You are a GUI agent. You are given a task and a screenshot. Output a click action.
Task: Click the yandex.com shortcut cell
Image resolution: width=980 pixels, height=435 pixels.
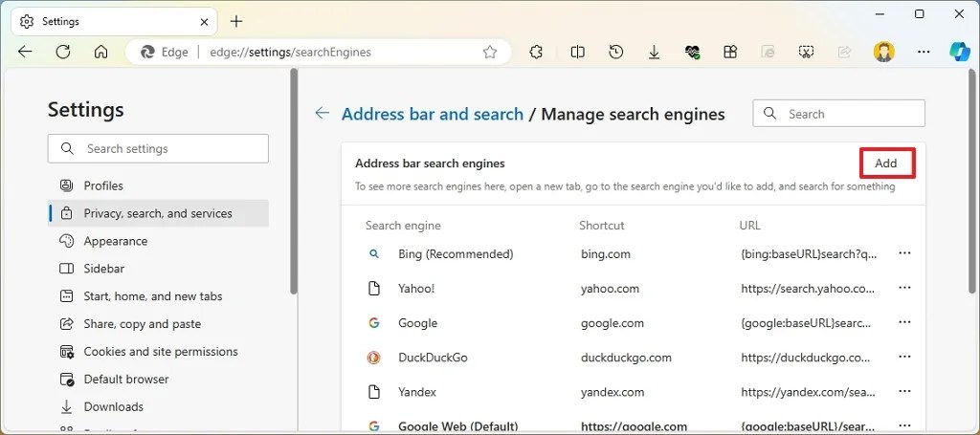coord(612,392)
